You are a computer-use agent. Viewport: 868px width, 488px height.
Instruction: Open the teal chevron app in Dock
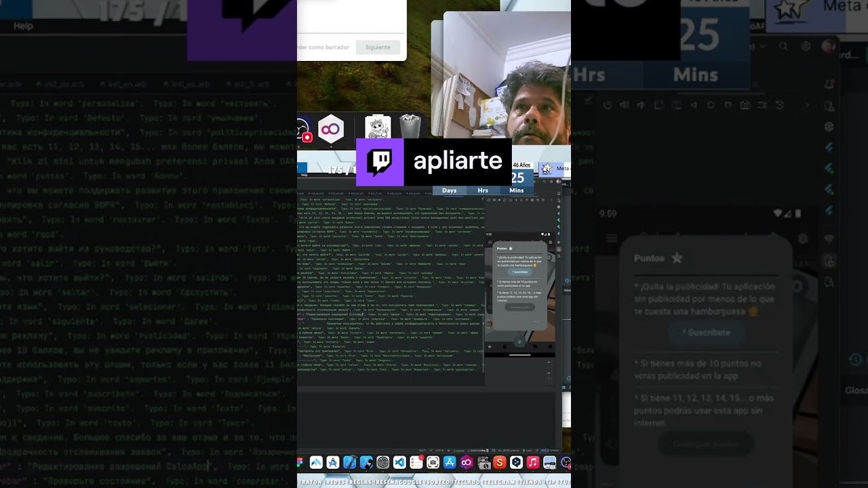(316, 462)
